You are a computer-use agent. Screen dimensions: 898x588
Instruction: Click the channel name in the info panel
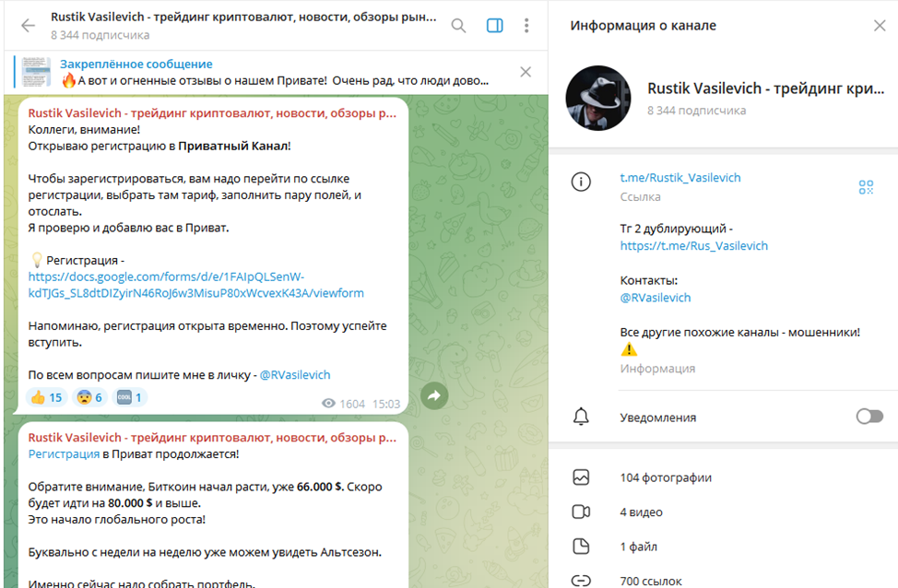click(766, 88)
